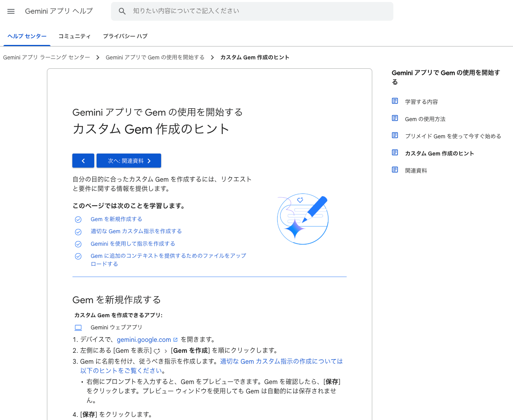Screen dimensions: 513x420
Task: Click external-link icon after gemini.google.com
Action: pyautogui.click(x=175, y=340)
